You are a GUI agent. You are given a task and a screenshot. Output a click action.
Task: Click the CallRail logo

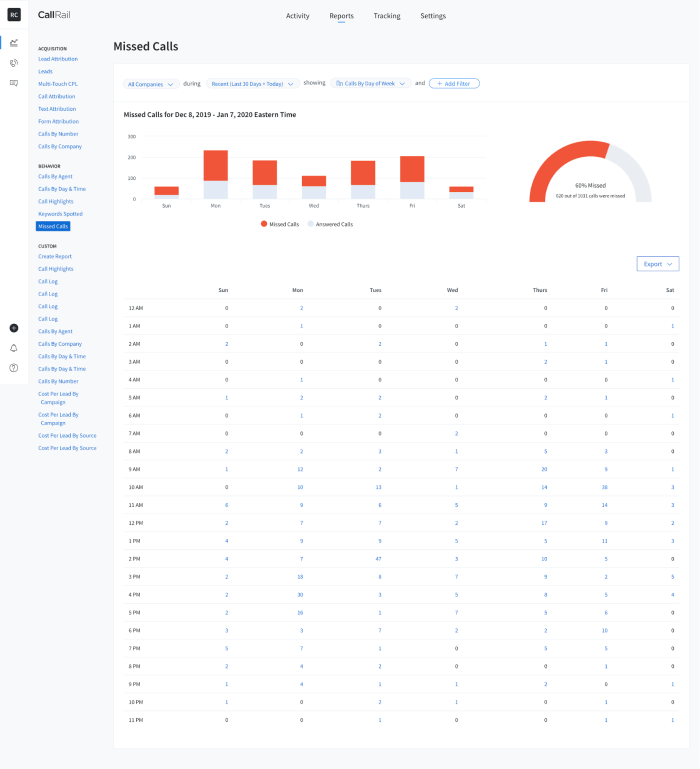click(54, 15)
